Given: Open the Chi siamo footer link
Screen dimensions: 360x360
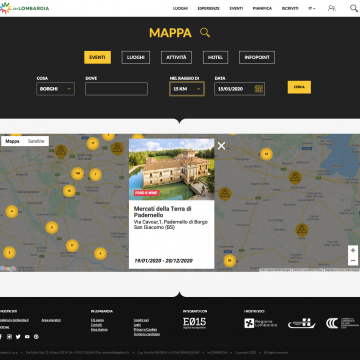Looking at the screenshot, I should 97,320.
